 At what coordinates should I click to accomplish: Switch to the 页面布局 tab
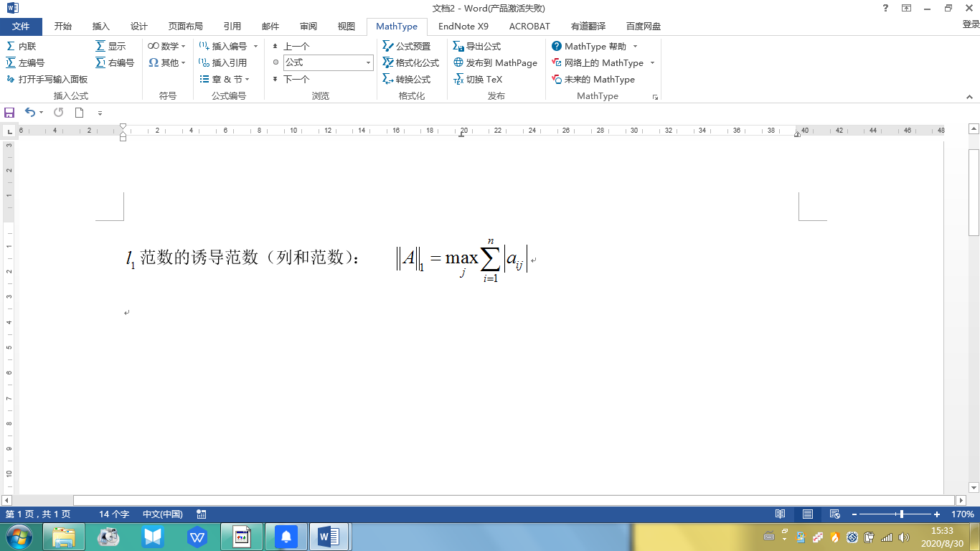186,27
